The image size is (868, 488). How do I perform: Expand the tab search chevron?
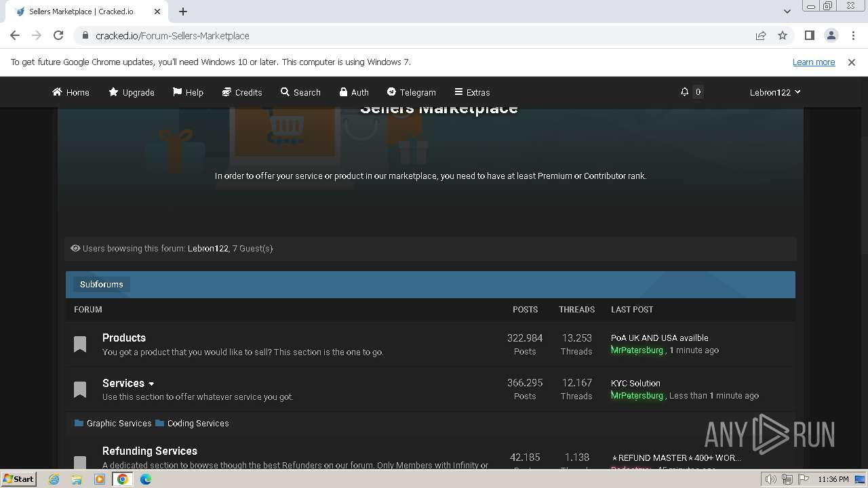tap(787, 12)
